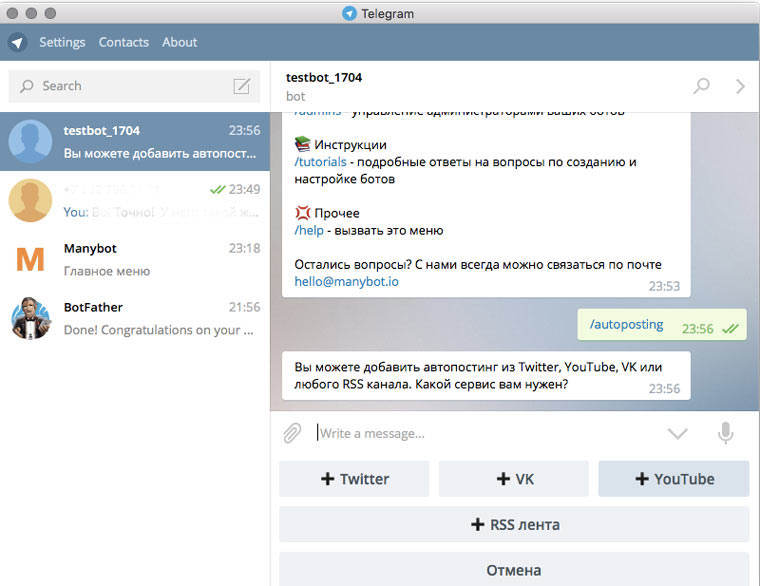The width and height of the screenshot is (760, 586).
Task: Click the /tutorials command link
Action: tap(320, 162)
